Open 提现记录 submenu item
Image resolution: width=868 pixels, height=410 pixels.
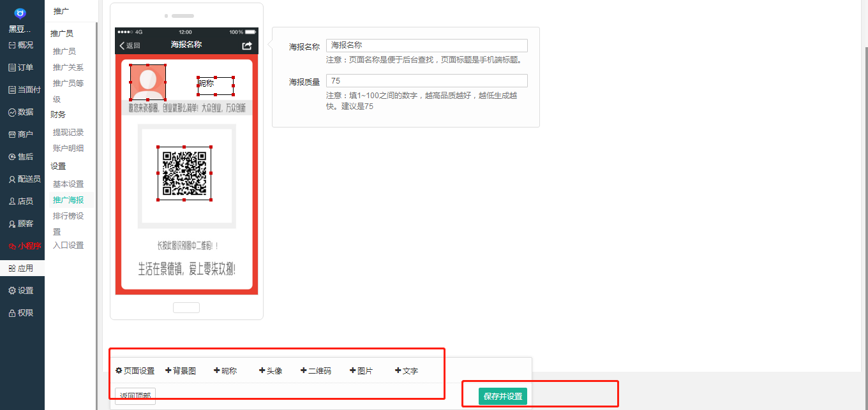pyautogui.click(x=68, y=132)
